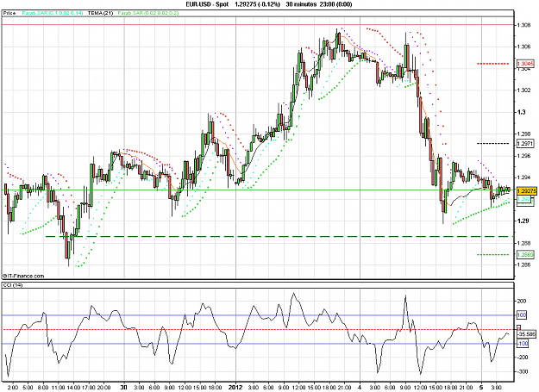The width and height of the screenshot is (539, 392).
Task: Click the 14:00 time axis label
Action: pyautogui.click(x=73, y=388)
